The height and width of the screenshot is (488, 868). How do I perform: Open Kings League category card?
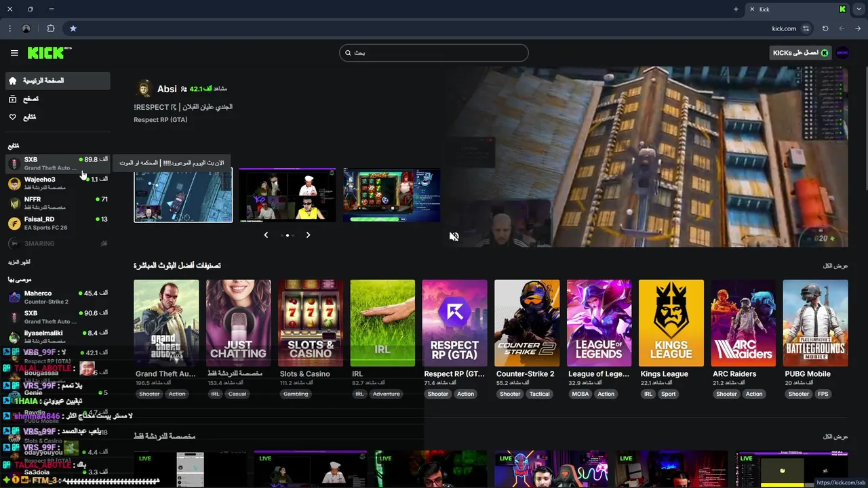[671, 323]
